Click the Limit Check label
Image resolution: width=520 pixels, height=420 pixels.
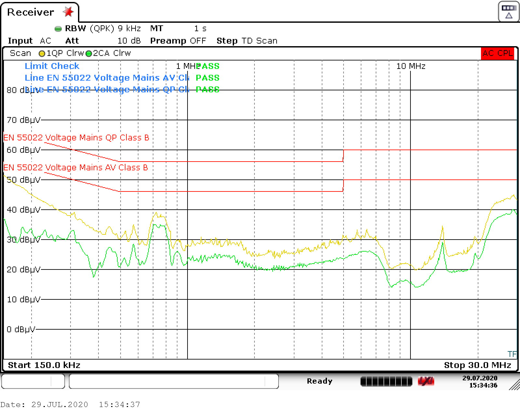click(52, 66)
